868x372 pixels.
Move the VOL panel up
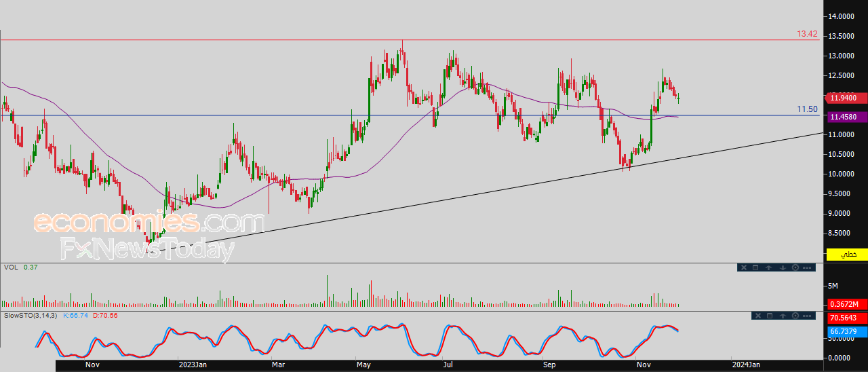click(x=769, y=267)
